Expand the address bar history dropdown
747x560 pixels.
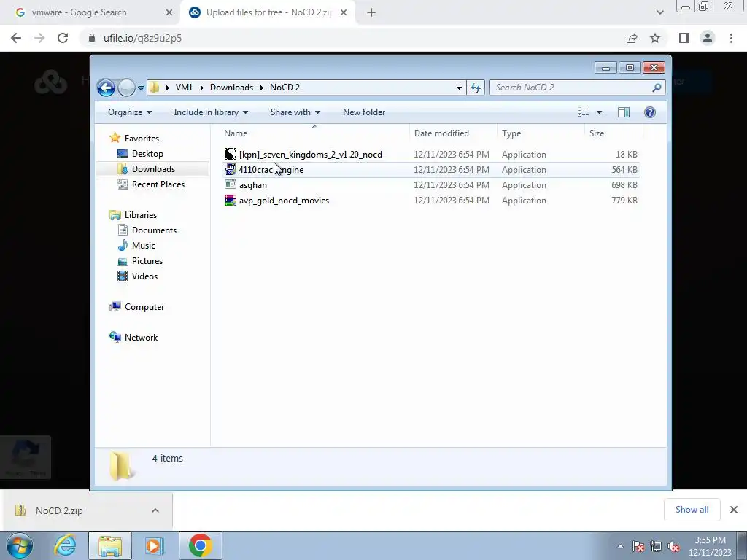point(459,87)
